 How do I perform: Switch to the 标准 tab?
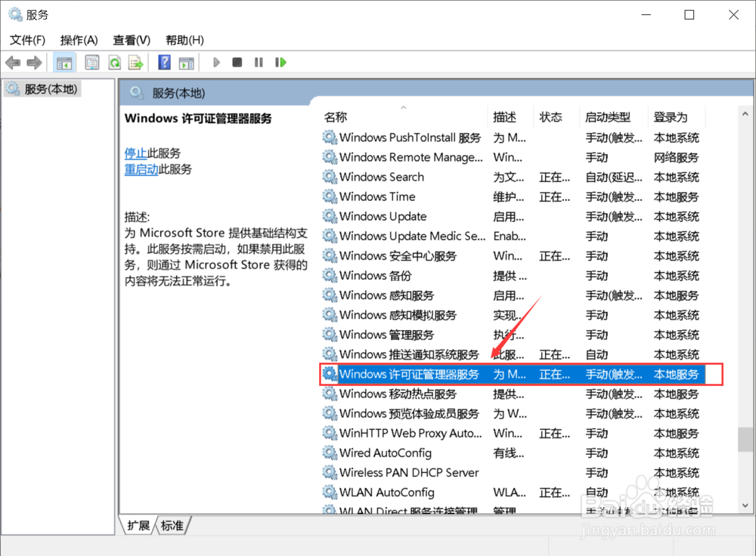pyautogui.click(x=172, y=525)
